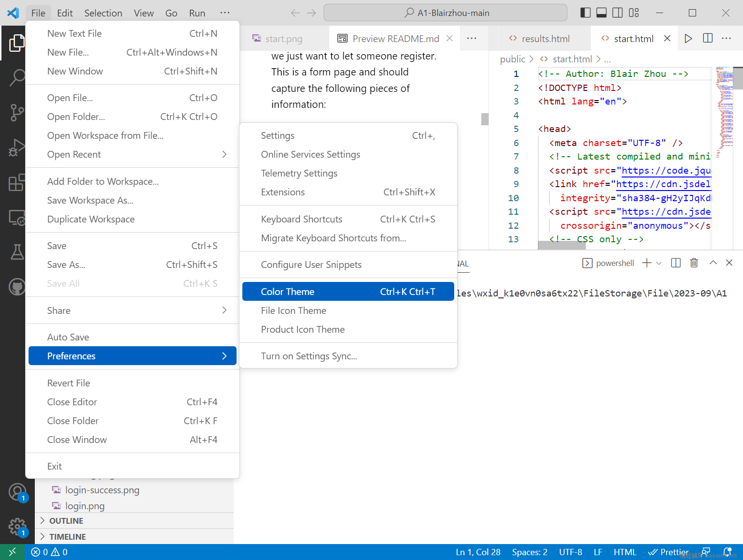Click Turn on Settings Sync

point(348,356)
